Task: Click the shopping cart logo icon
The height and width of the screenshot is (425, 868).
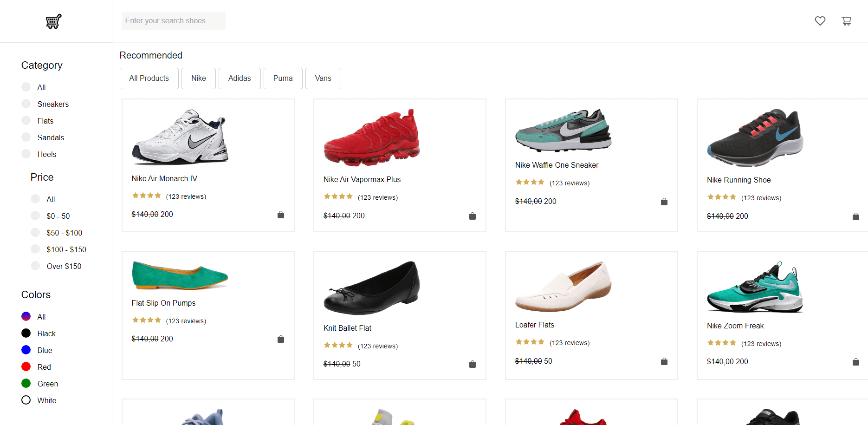Action: 53,21
